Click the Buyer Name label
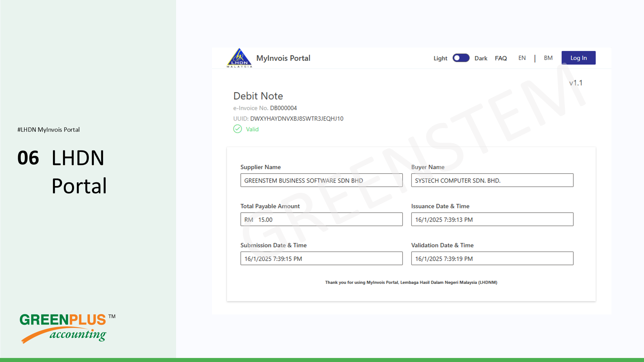This screenshot has height=362, width=644. [428, 167]
